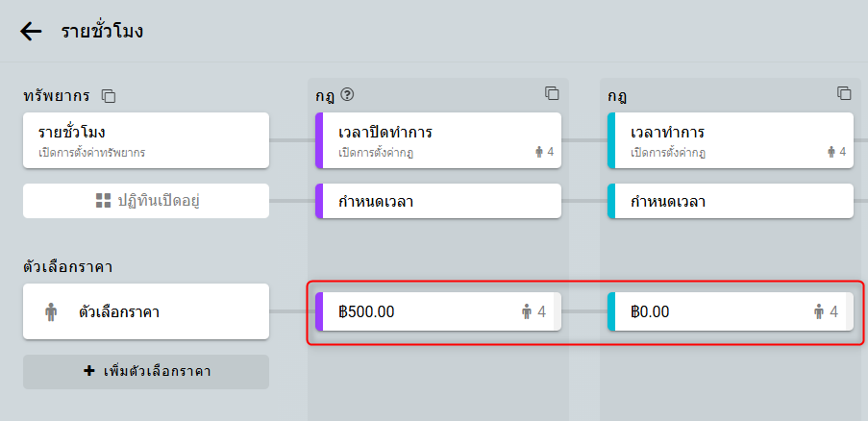The image size is (868, 421).
Task: Open the รายชั่วโมง resource settings card
Action: coord(145,140)
